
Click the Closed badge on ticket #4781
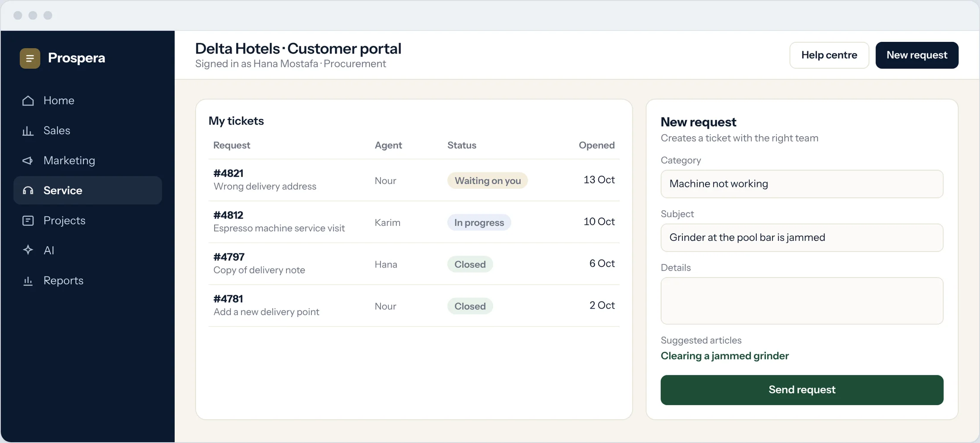click(470, 306)
